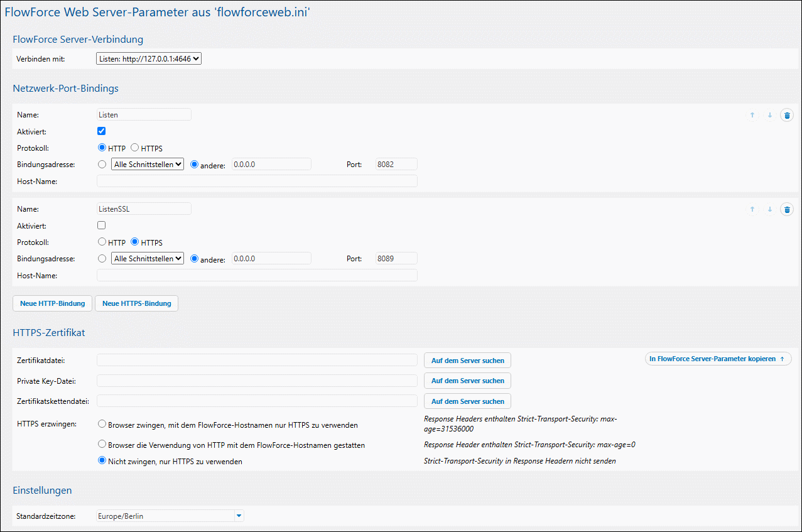The width and height of the screenshot is (802, 532).
Task: Select 'Browser zwingen' HTTPS enforcement option
Action: pos(102,424)
